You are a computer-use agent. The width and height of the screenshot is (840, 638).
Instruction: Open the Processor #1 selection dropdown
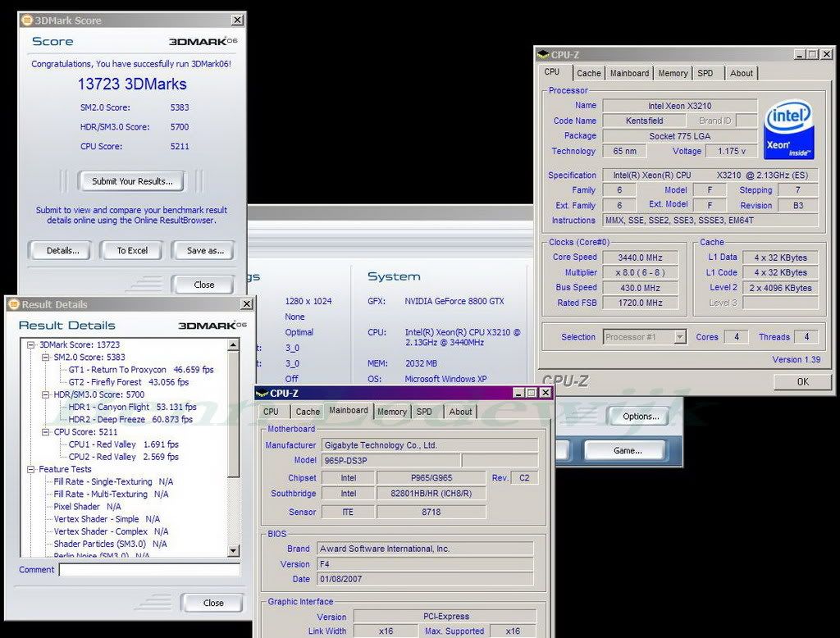pyautogui.click(x=680, y=337)
